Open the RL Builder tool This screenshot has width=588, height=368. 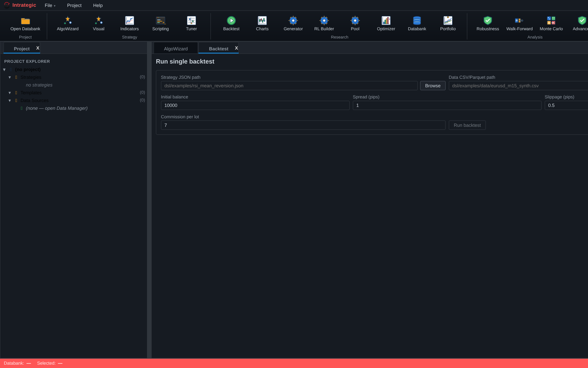(x=324, y=24)
